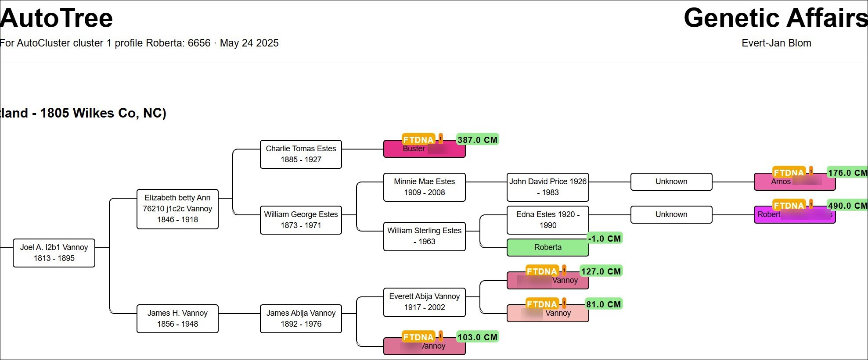Click the Unknown box after Edna Estes
868x360 pixels.
tap(671, 214)
